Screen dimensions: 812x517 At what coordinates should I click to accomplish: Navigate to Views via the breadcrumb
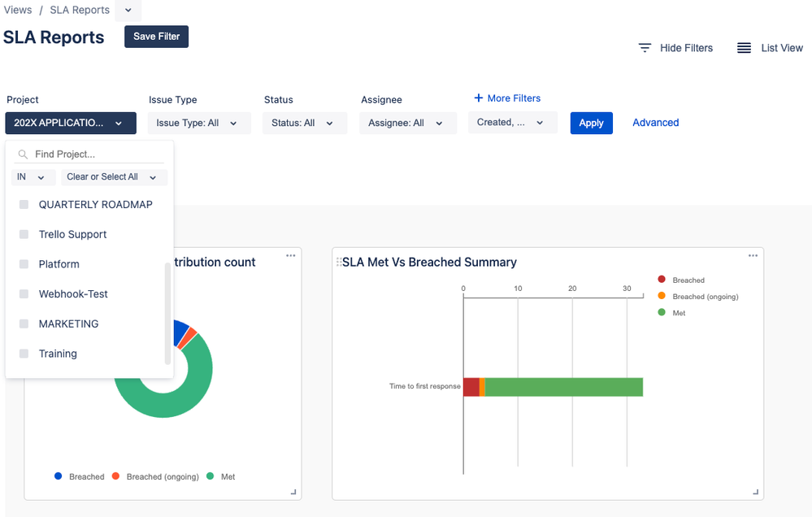tap(17, 10)
